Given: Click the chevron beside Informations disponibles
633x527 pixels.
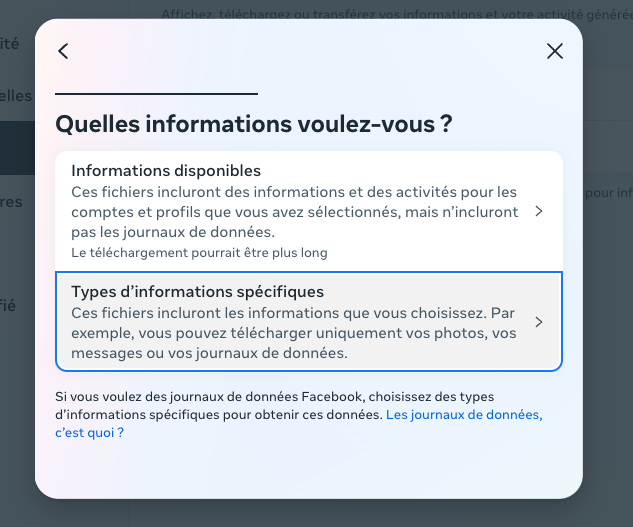Looking at the screenshot, I should (539, 211).
